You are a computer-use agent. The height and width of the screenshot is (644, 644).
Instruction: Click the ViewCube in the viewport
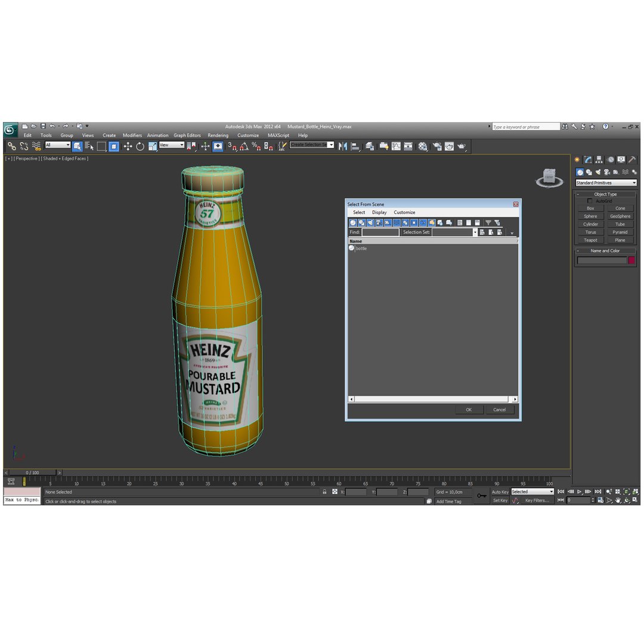tap(550, 178)
